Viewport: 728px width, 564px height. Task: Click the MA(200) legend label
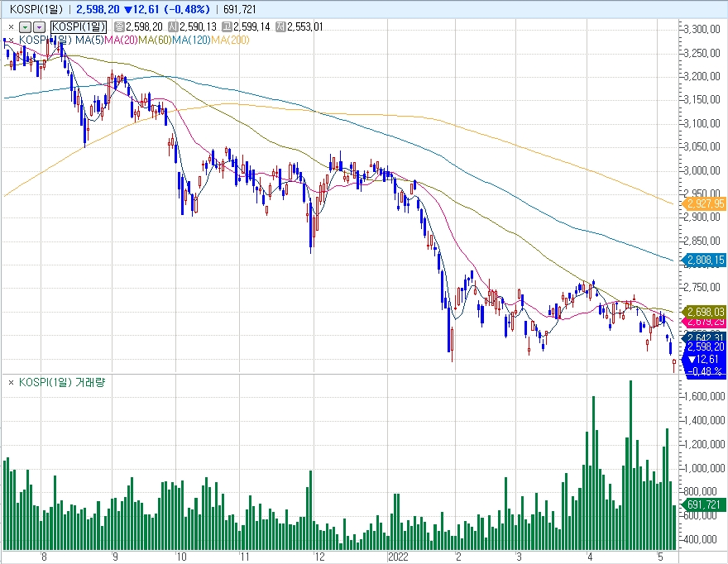tap(230, 40)
